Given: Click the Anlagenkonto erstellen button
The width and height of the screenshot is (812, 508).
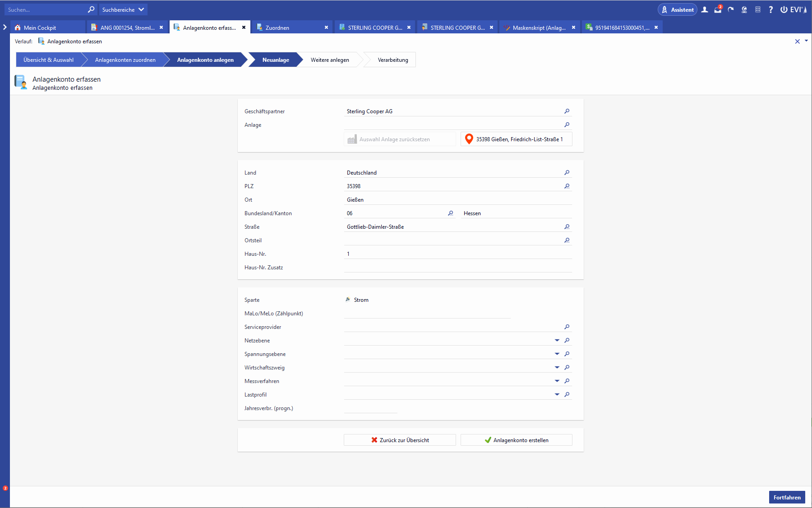Looking at the screenshot, I should tap(516, 440).
